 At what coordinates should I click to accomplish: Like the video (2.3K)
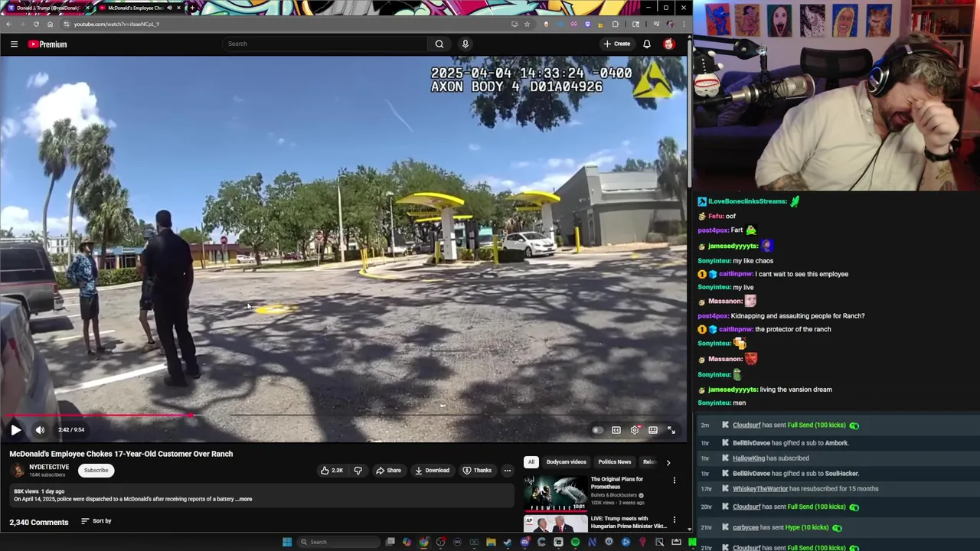[332, 471]
